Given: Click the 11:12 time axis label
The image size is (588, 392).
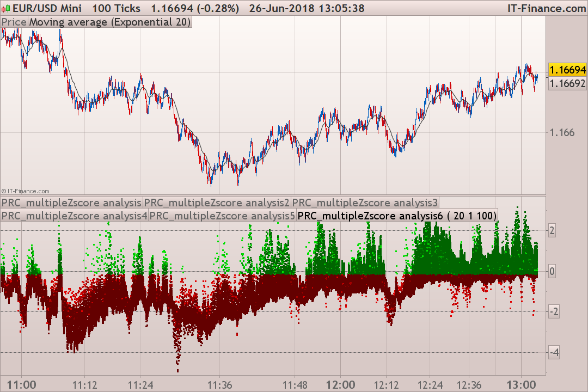Looking at the screenshot, I should pyautogui.click(x=85, y=385).
